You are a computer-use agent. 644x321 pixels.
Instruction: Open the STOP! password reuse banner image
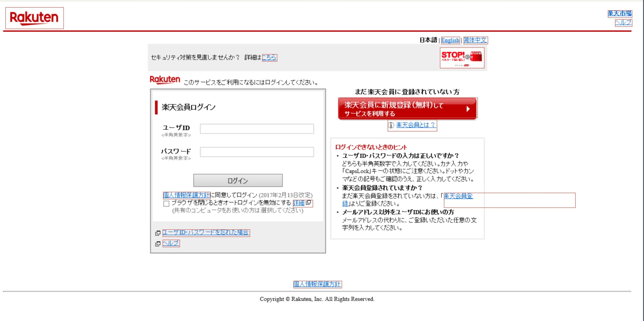pyautogui.click(x=462, y=58)
